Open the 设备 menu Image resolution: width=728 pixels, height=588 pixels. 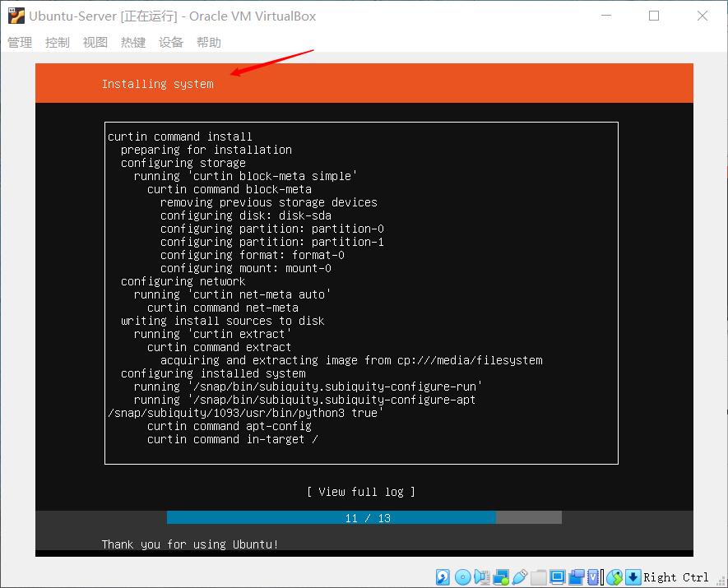(171, 42)
